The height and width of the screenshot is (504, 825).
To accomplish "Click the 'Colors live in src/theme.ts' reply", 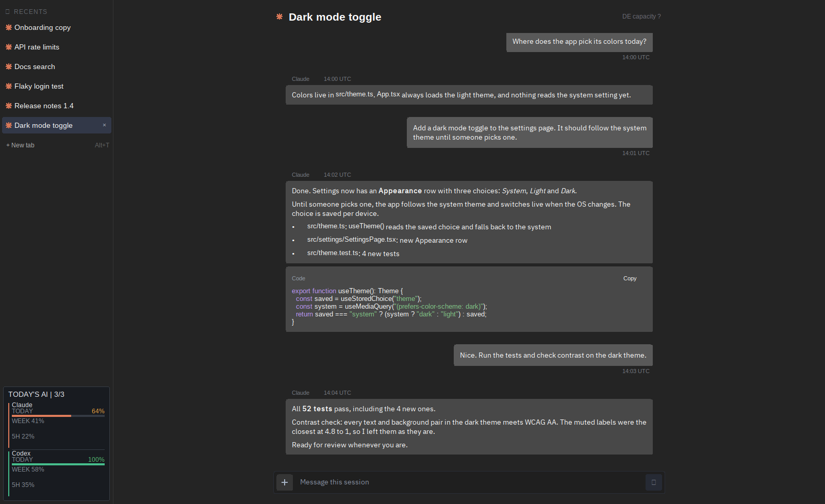I will (x=469, y=95).
